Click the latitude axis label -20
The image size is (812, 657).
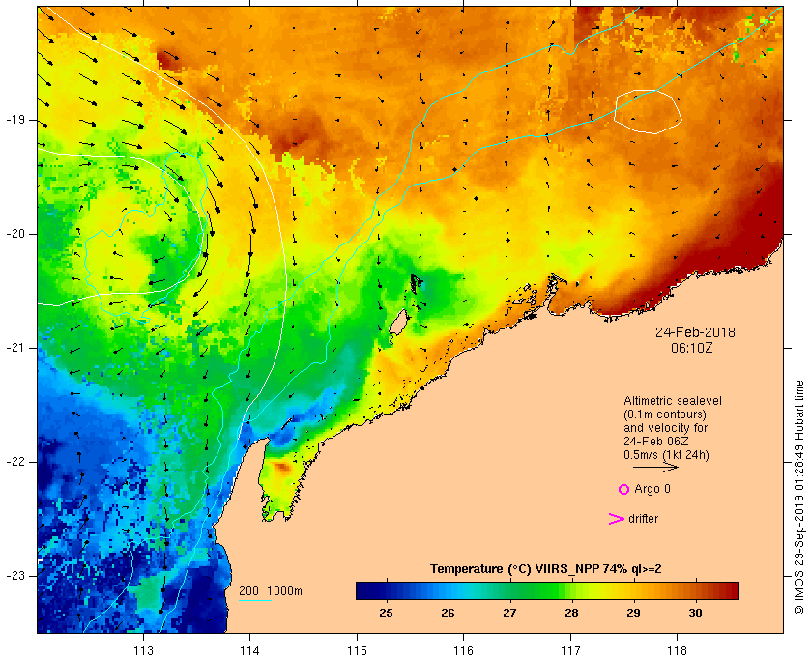point(15,234)
